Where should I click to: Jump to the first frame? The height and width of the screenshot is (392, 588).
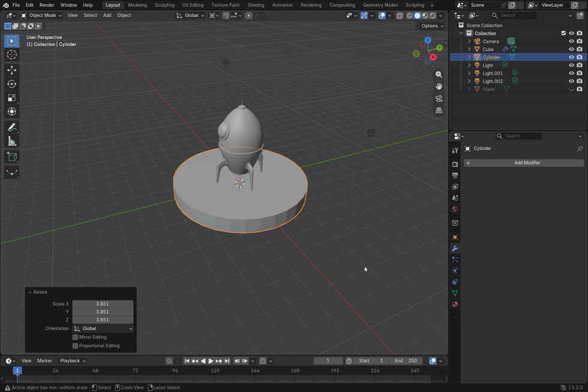[187, 361]
